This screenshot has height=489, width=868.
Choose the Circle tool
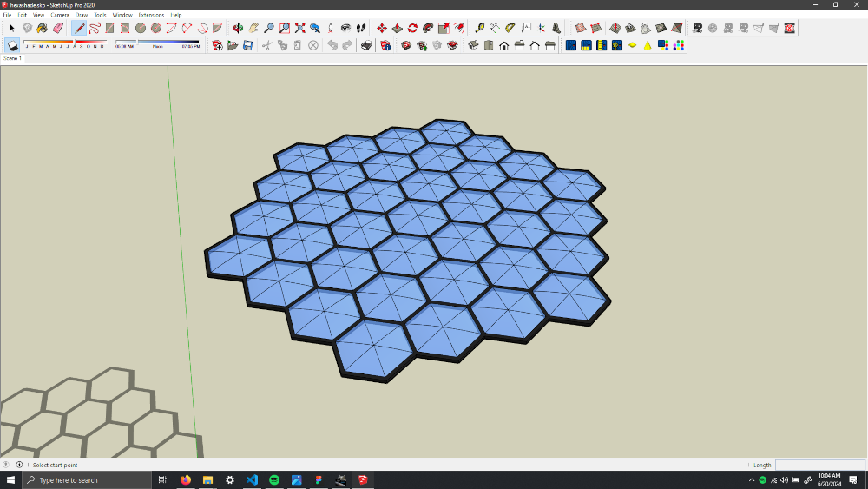(141, 28)
